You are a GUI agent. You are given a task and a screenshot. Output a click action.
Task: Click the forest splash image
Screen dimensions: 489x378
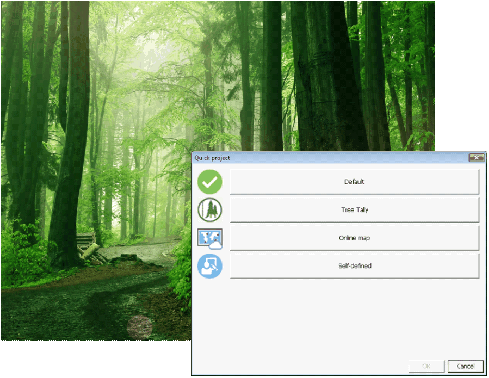(x=218, y=76)
